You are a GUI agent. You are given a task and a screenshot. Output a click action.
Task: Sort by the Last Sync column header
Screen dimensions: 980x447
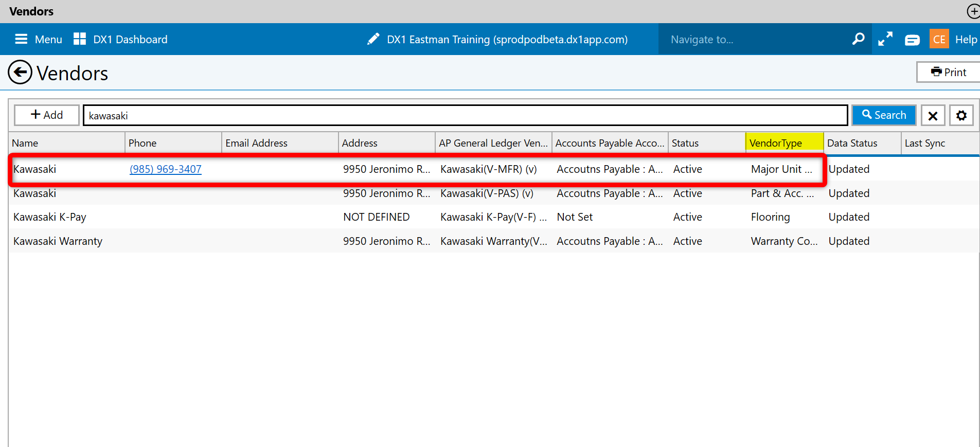click(940, 143)
